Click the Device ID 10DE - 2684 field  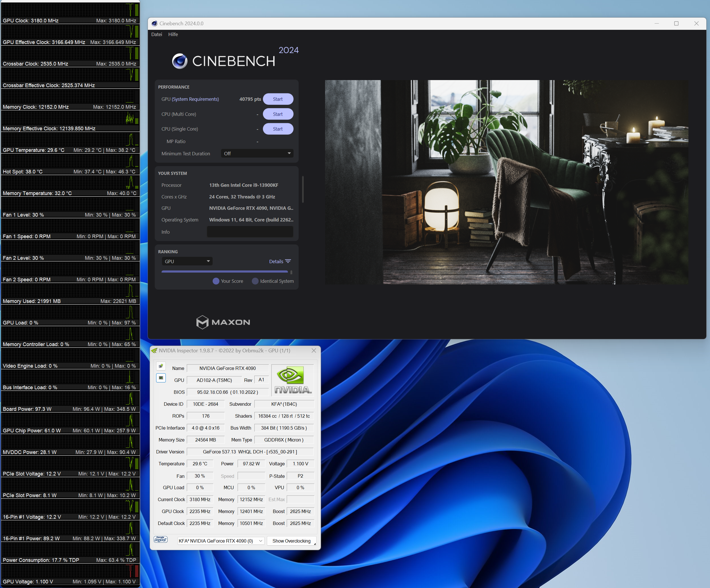(x=206, y=404)
